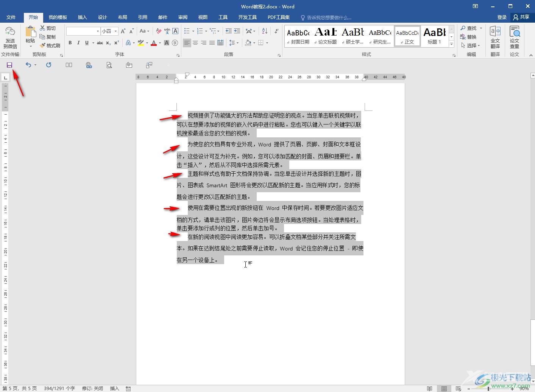Expand the Styles gallery more button
Screen dimensions: 535x392
tap(451, 44)
